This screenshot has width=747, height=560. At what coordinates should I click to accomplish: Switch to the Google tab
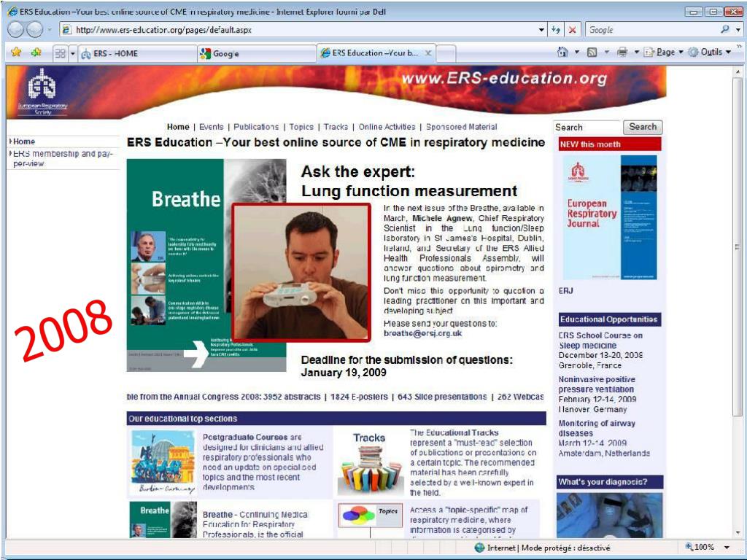point(257,53)
